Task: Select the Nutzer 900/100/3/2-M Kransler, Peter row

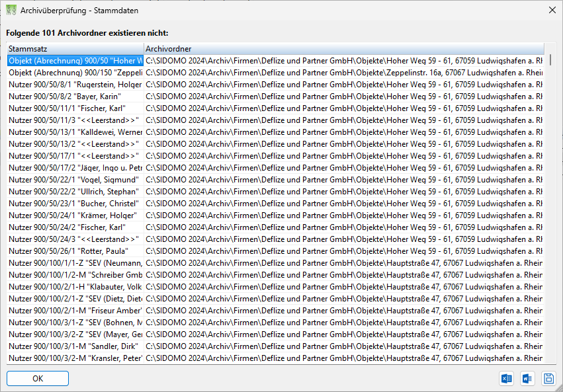Action: pyautogui.click(x=275, y=358)
